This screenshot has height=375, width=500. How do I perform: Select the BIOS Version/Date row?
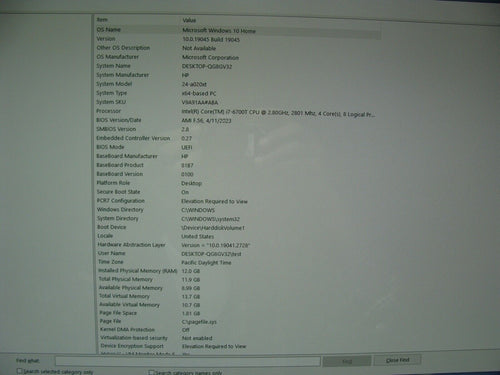pos(237,120)
